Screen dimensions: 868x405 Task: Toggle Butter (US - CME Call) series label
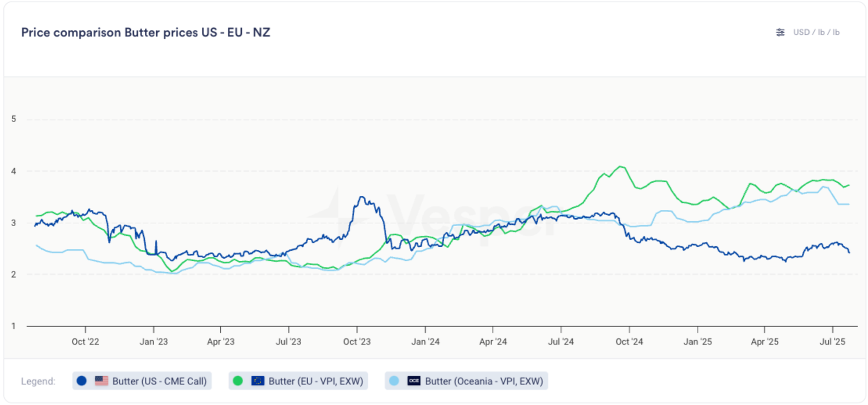(159, 381)
